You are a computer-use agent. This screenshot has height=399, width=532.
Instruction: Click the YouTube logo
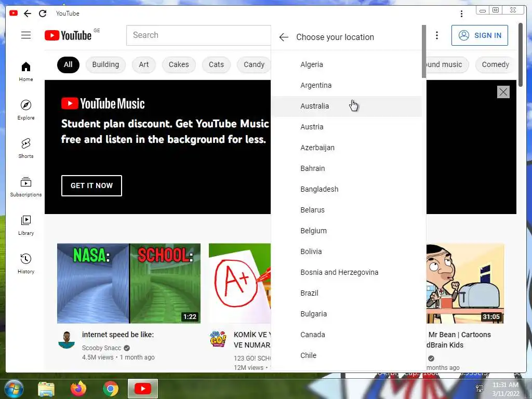[68, 35]
